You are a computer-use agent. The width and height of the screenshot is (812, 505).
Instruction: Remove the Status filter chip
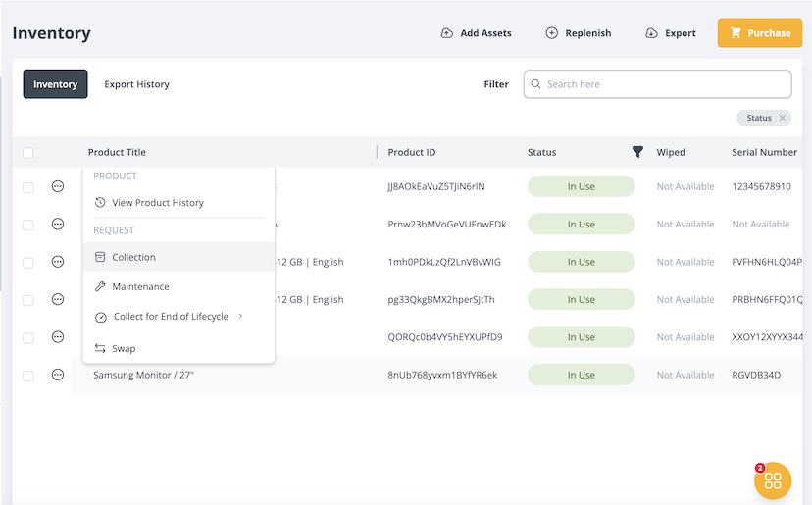[x=782, y=118]
